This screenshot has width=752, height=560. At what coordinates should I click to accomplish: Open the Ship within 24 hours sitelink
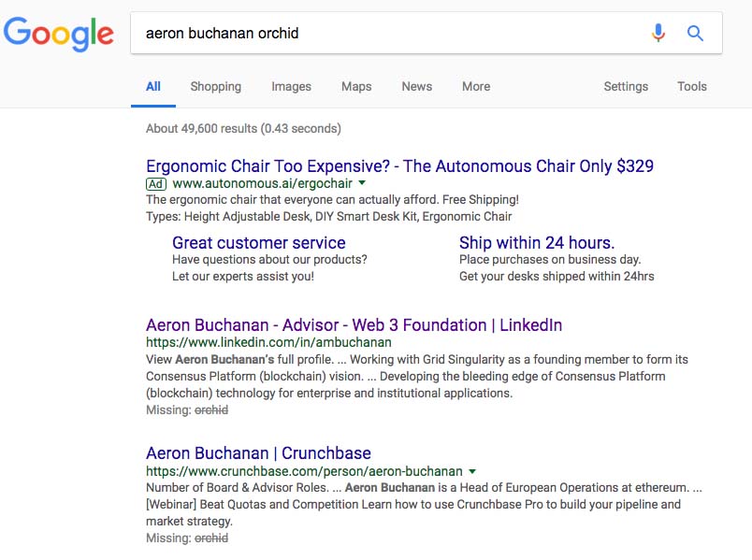(x=537, y=242)
